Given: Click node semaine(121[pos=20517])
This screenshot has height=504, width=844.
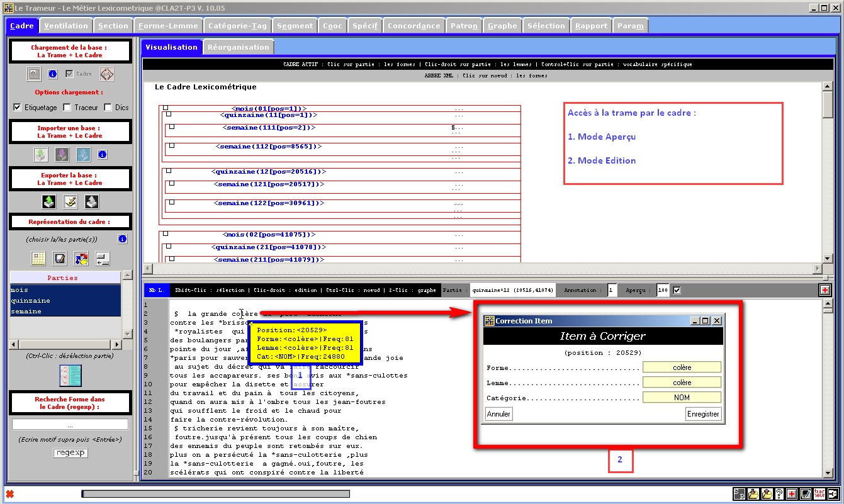Looking at the screenshot, I should (269, 184).
